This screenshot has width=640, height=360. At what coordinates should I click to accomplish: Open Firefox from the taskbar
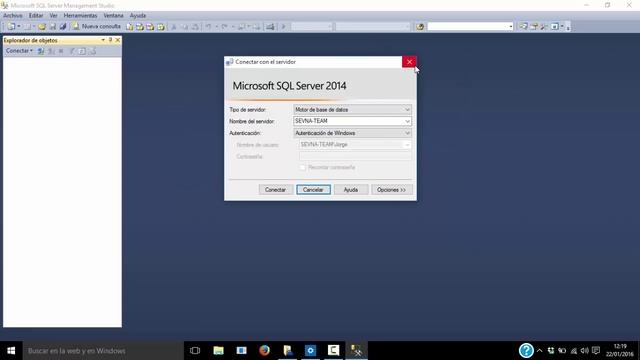click(264, 351)
